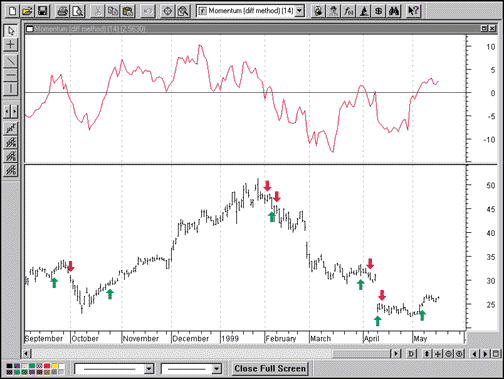Select the yellow color swatch
The image size is (504, 379).
[54, 366]
